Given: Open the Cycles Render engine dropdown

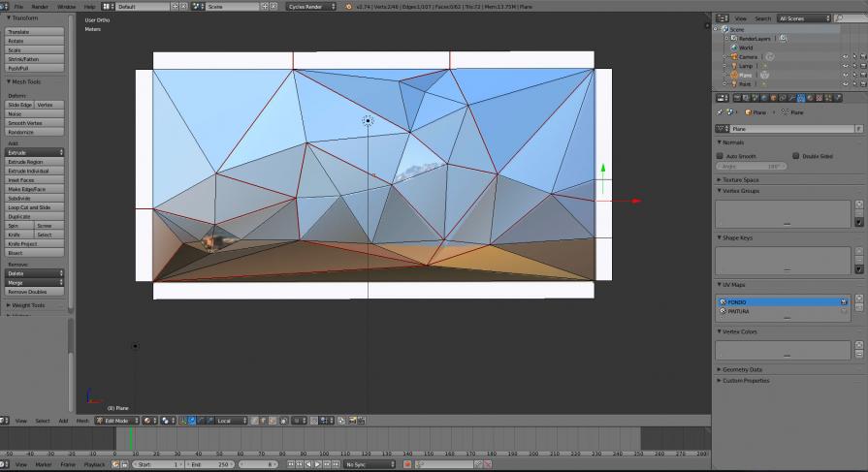Looking at the screenshot, I should (x=311, y=7).
